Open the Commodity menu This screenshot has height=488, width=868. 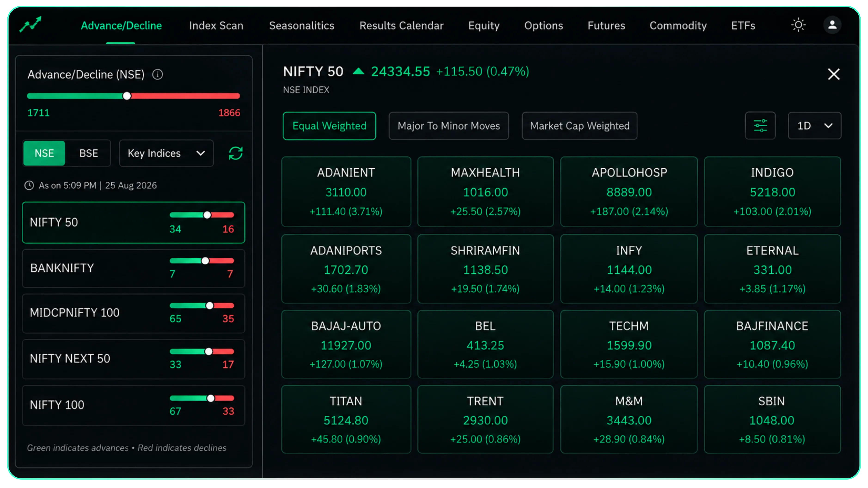tap(678, 26)
